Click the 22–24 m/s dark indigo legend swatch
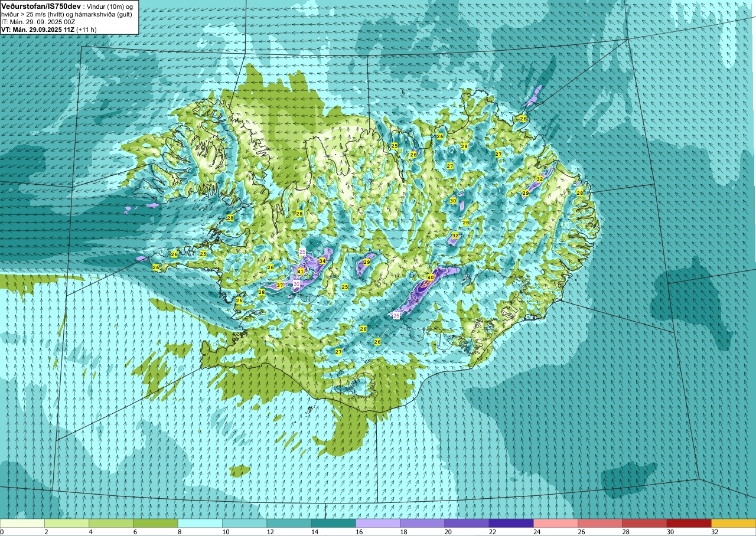 click(511, 523)
